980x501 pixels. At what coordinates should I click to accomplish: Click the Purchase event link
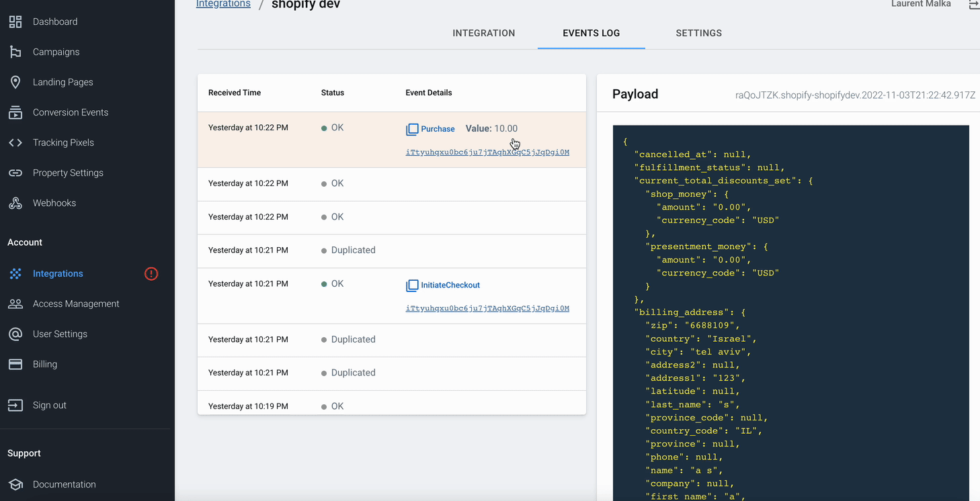click(438, 129)
